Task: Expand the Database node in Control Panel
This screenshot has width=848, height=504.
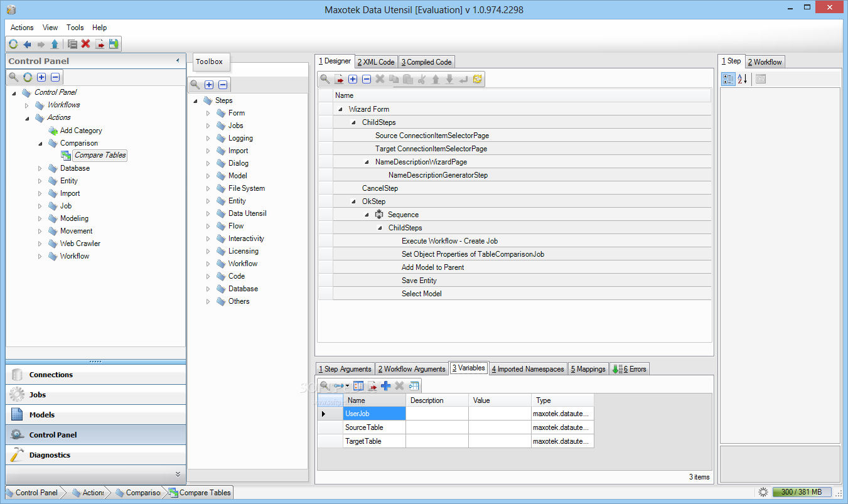Action: click(x=40, y=168)
